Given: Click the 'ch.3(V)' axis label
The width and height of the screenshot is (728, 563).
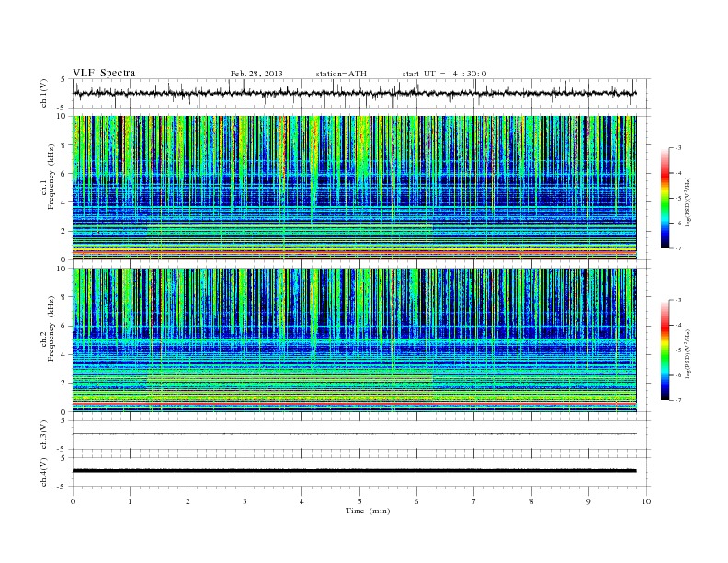Looking at the screenshot, I should [44, 435].
